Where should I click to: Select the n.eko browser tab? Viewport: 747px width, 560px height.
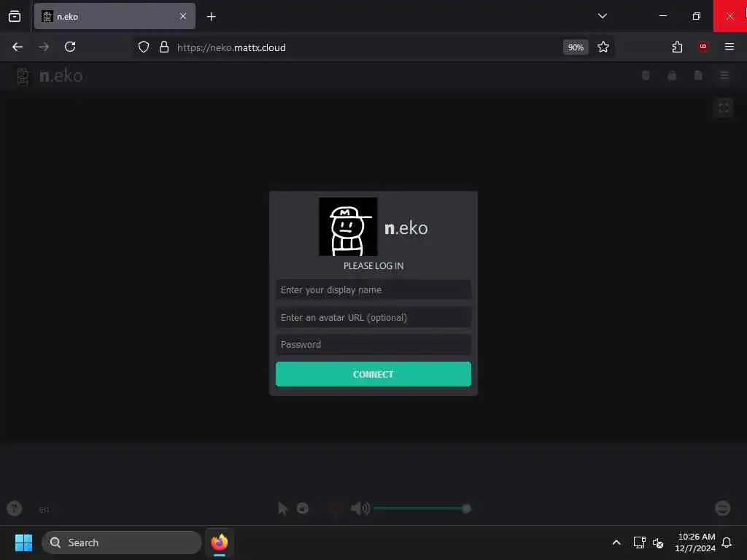(115, 16)
